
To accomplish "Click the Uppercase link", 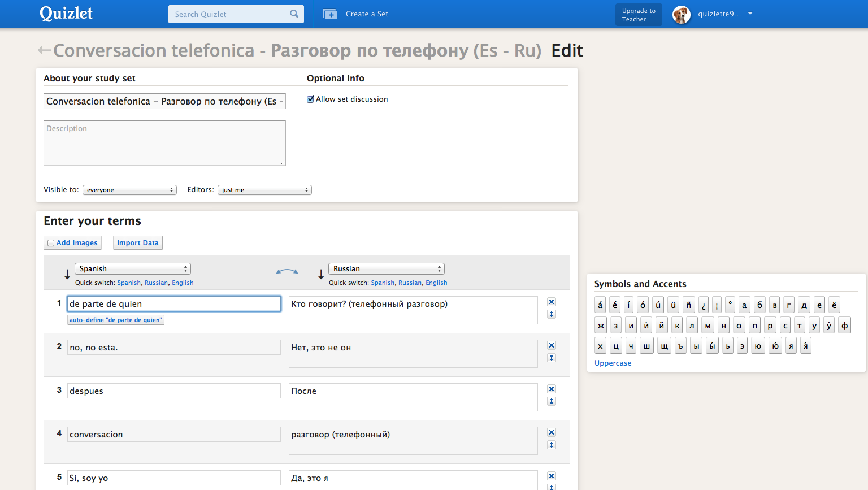I will click(613, 363).
